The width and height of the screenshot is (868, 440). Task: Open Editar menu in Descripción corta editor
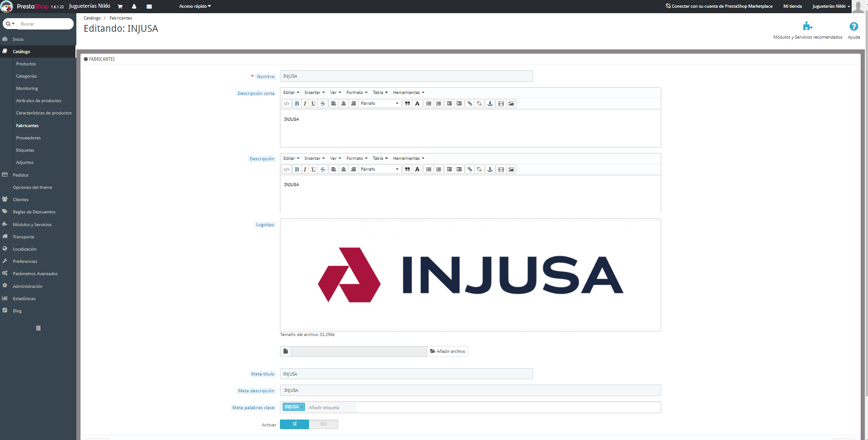(291, 93)
